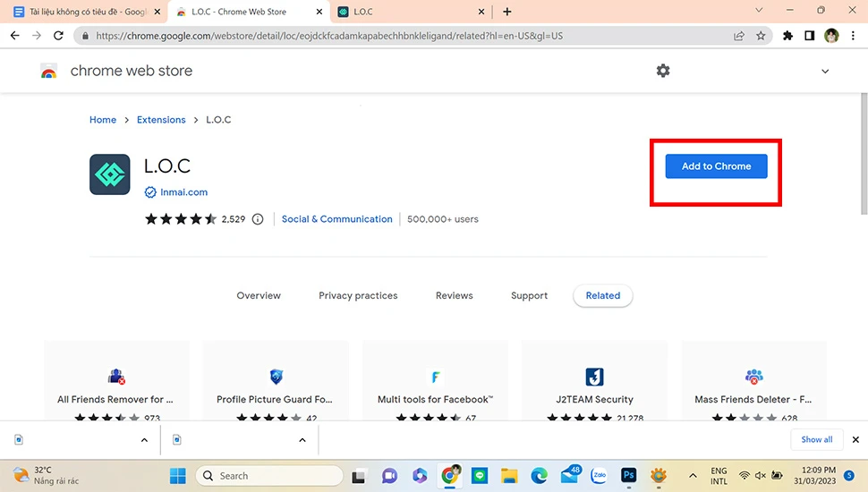Open the All Friends Remover extension card

[117, 381]
